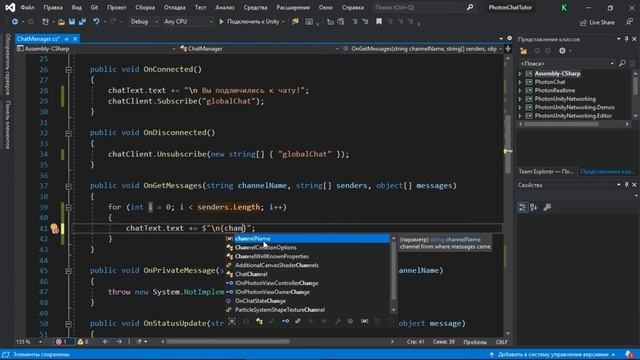Toggle local variable filter in completion footer
Screen dimensions: 640x360
coord(364,322)
